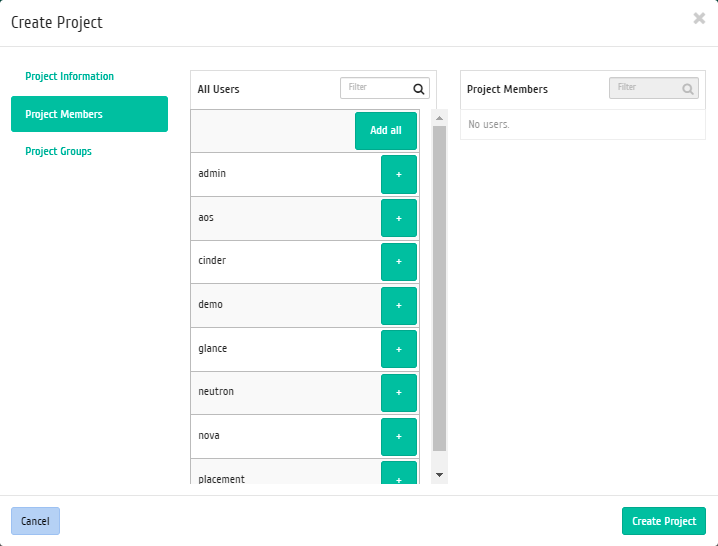The width and height of the screenshot is (718, 546).
Task: Click the Add all button
Action: pos(386,131)
